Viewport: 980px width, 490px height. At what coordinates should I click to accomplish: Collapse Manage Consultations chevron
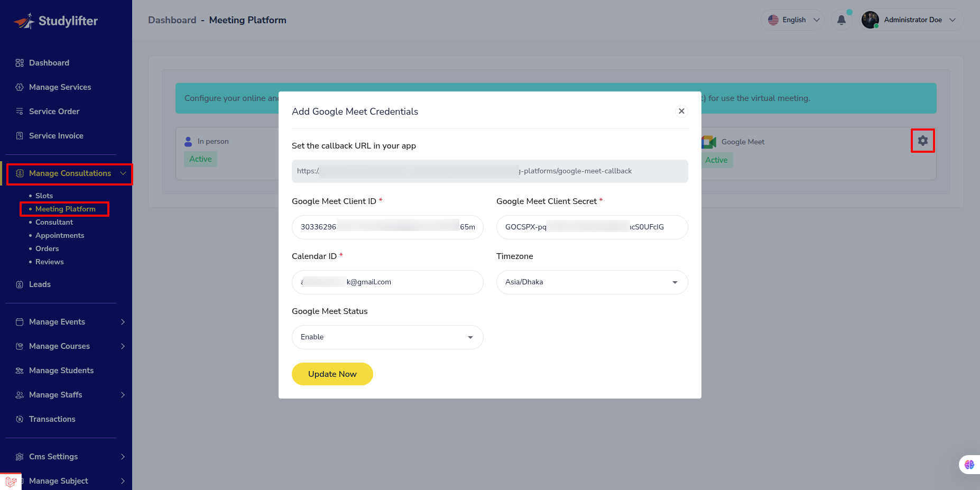123,173
